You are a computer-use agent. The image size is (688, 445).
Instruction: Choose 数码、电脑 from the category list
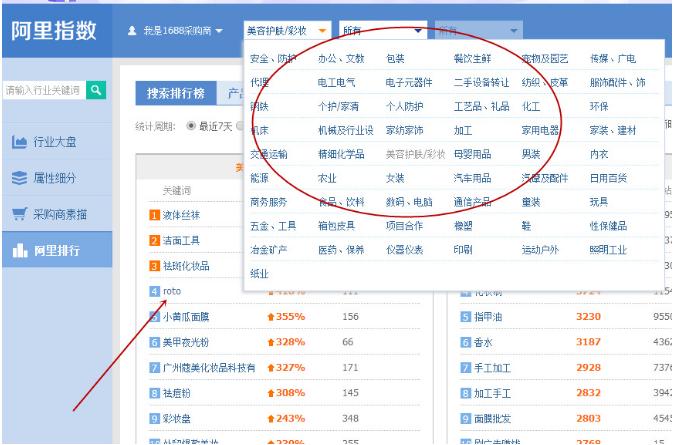(409, 202)
